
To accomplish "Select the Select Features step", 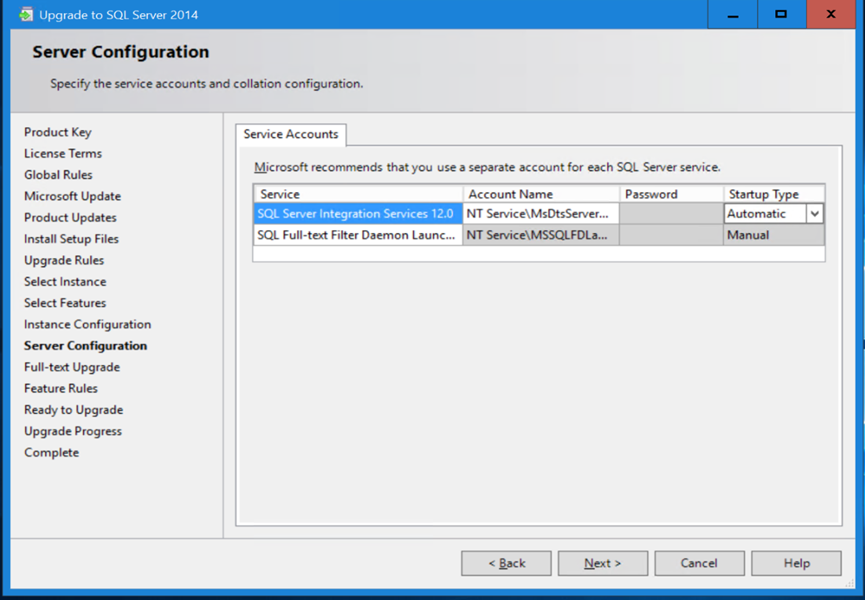I will pos(65,303).
